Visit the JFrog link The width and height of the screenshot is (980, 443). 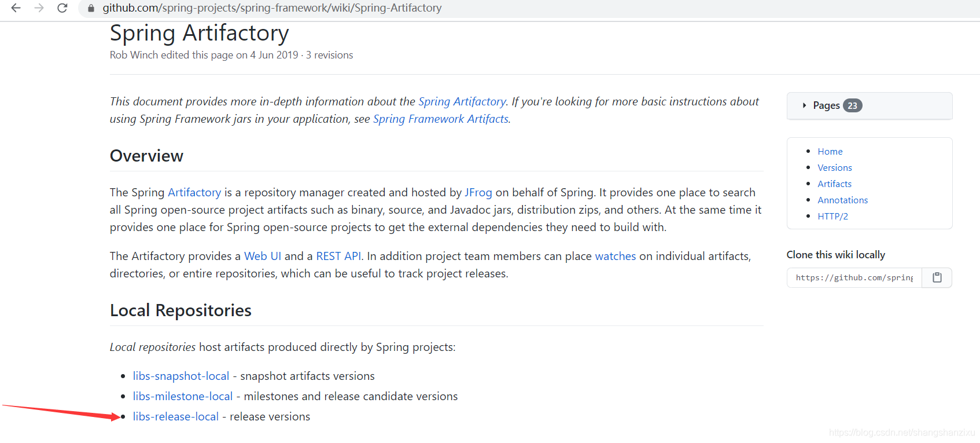478,192
